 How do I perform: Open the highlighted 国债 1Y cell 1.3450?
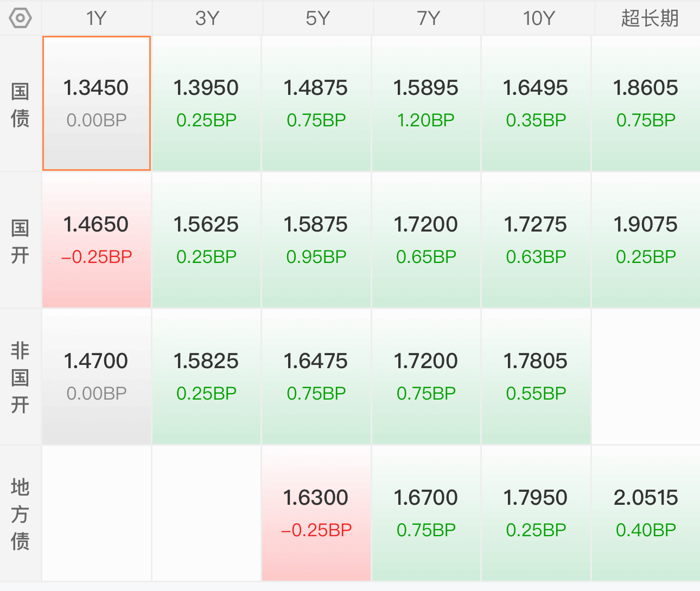pos(97,104)
